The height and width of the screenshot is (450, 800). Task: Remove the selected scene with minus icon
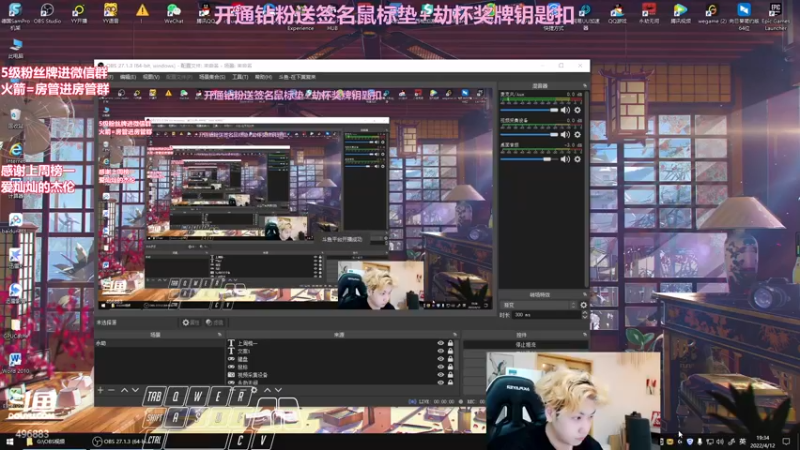click(x=111, y=390)
